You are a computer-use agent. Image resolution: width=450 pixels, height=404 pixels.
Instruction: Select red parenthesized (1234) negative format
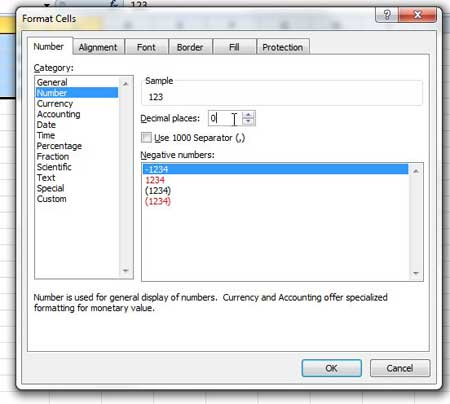coord(158,201)
